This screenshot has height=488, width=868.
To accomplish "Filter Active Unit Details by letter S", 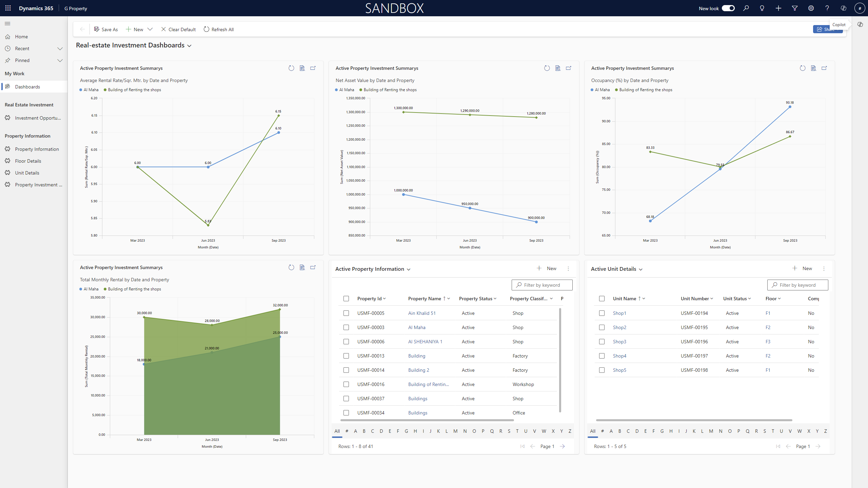I will point(765,431).
